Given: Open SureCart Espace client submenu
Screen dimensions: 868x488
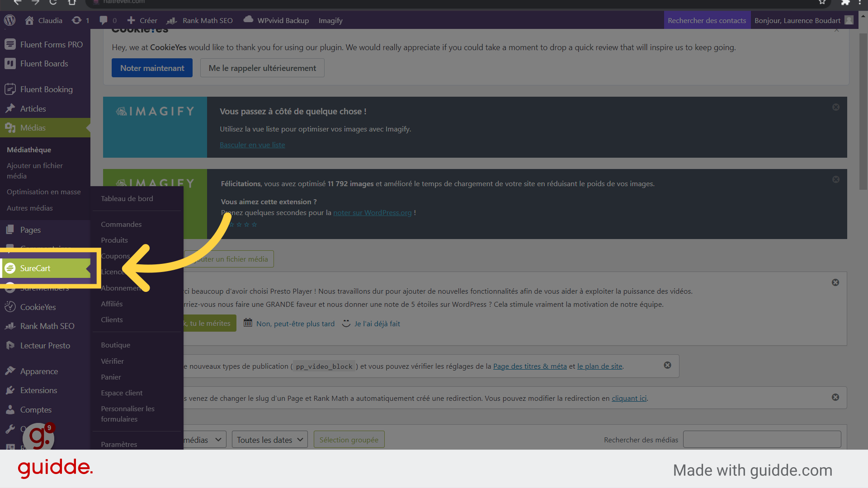Looking at the screenshot, I should pyautogui.click(x=122, y=393).
